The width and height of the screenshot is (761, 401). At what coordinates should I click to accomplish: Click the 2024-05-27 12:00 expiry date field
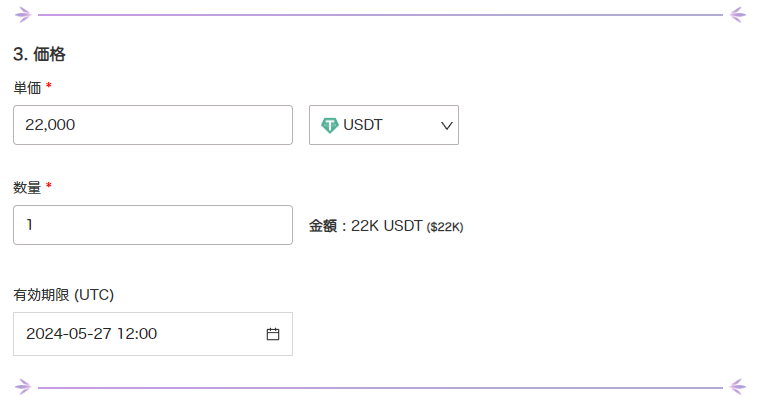(140, 334)
